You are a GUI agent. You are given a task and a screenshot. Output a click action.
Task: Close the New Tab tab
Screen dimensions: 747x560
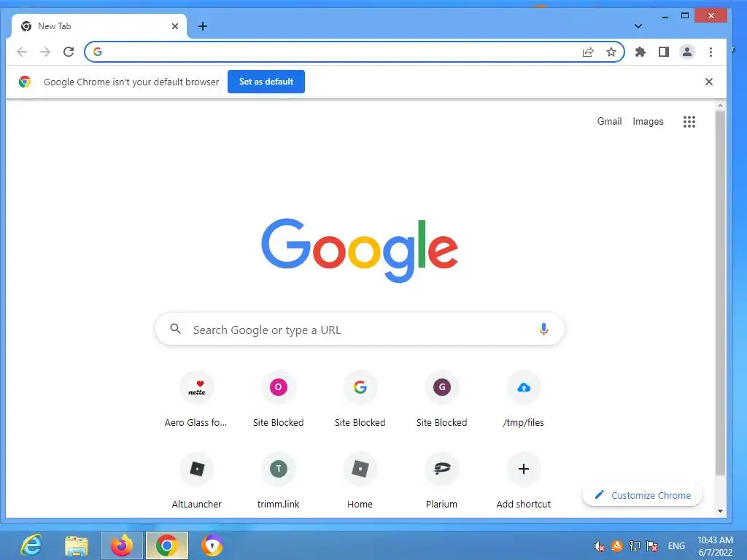point(175,26)
